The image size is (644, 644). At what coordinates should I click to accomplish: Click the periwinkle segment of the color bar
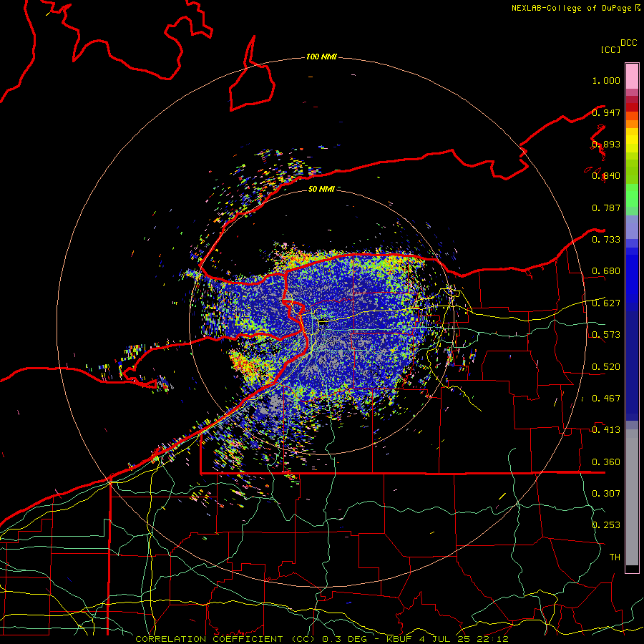click(x=632, y=227)
